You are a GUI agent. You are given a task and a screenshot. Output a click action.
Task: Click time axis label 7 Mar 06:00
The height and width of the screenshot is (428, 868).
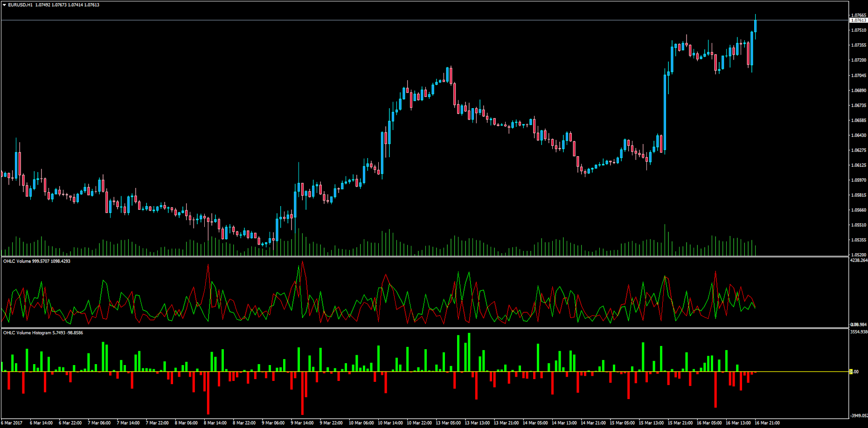tap(99, 423)
